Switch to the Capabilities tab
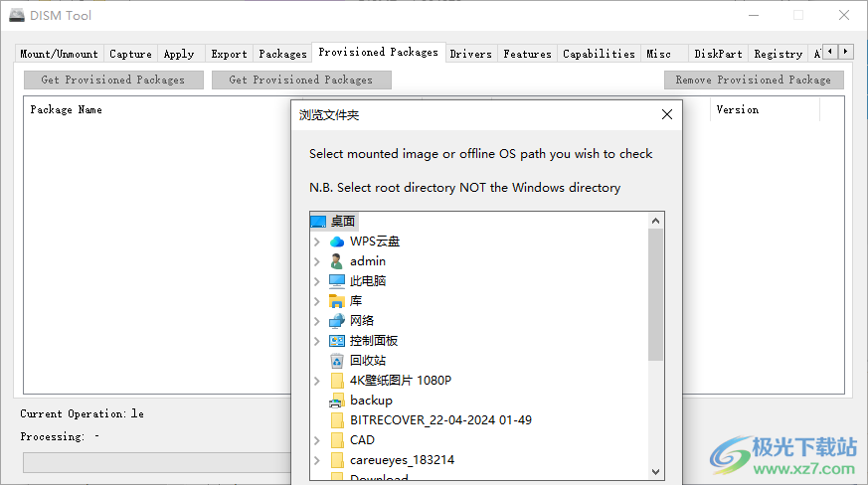The image size is (868, 485). [x=599, y=54]
